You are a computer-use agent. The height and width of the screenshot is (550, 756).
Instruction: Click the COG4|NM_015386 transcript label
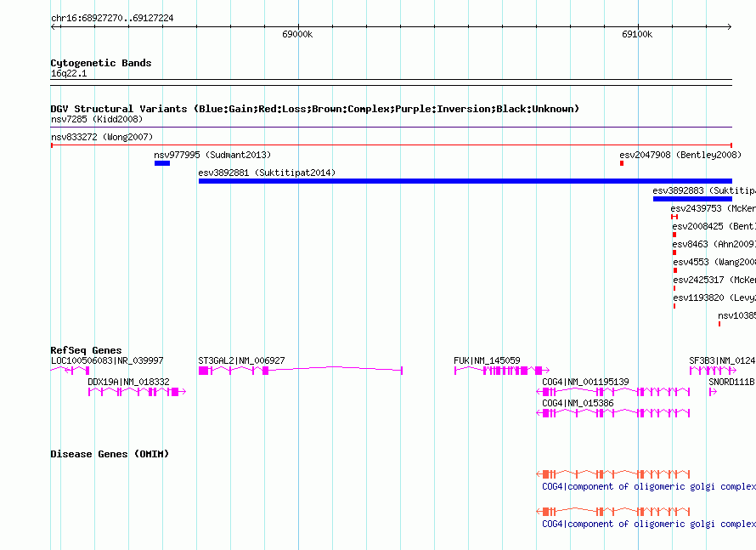[578, 403]
